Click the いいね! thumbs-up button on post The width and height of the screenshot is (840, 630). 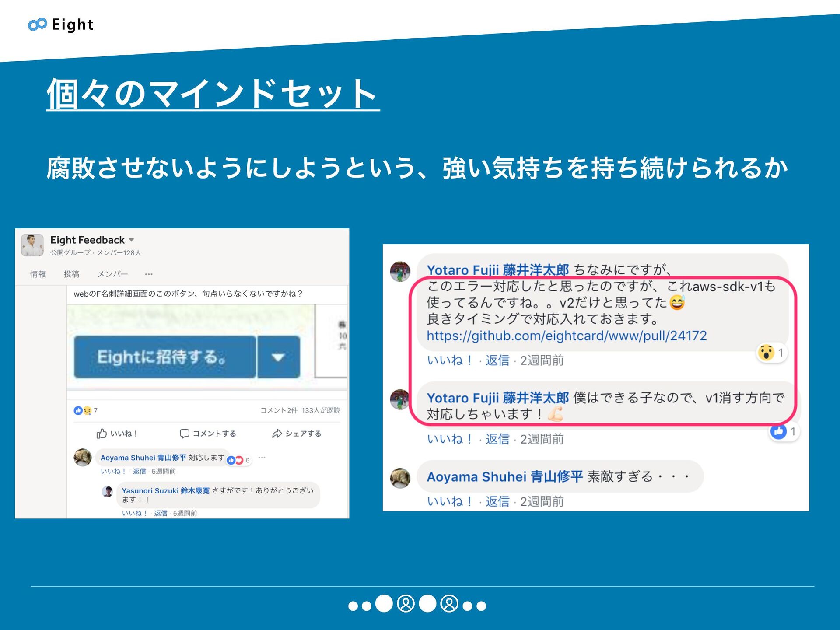click(117, 434)
